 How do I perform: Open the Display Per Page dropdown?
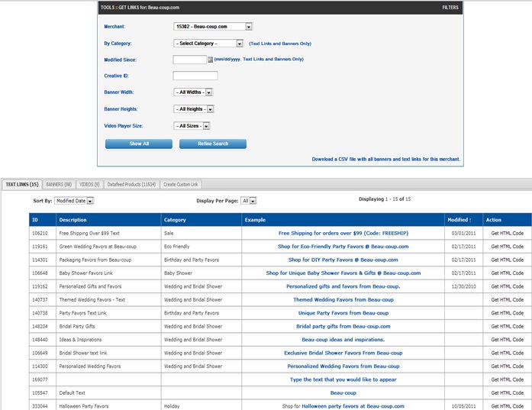coord(248,201)
